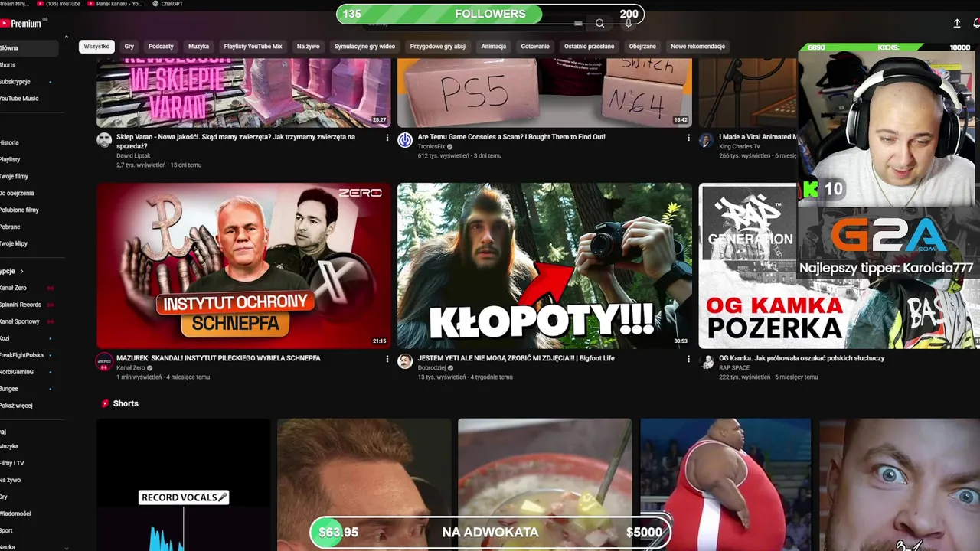Click King Charles Tv channel avatar
980x551 pixels.
click(706, 140)
